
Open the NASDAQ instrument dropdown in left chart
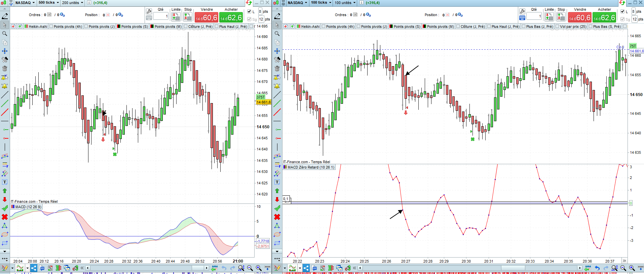pyautogui.click(x=25, y=3)
